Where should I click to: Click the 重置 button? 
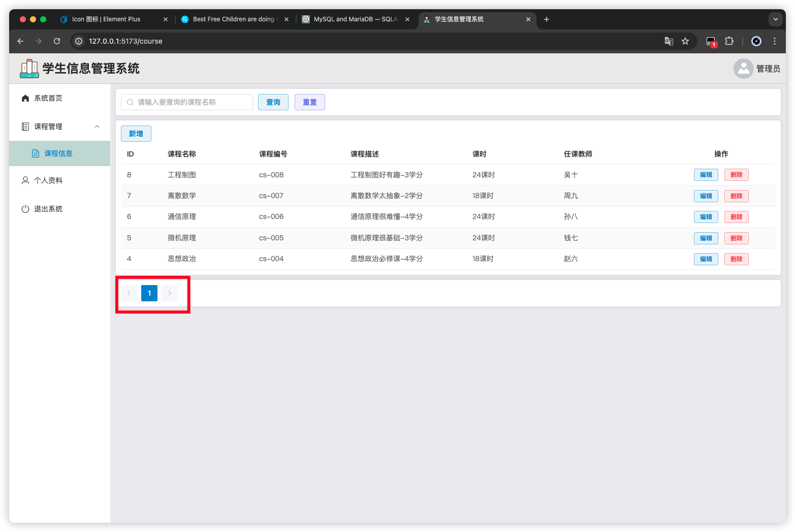coord(310,102)
